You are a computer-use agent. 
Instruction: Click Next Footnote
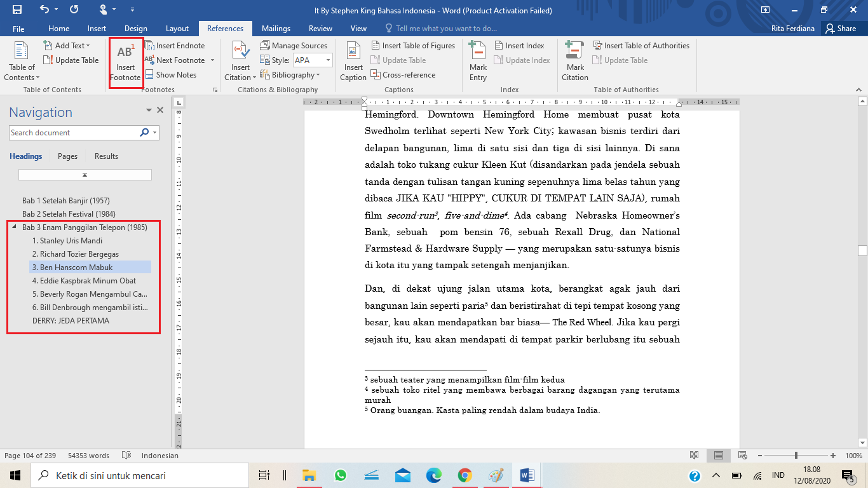[175, 60]
